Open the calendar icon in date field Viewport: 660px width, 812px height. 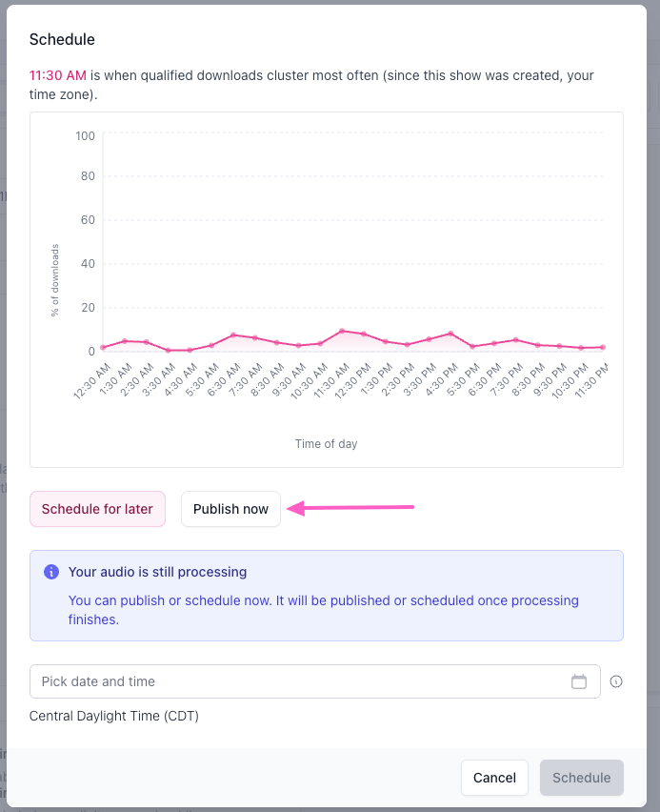point(579,681)
